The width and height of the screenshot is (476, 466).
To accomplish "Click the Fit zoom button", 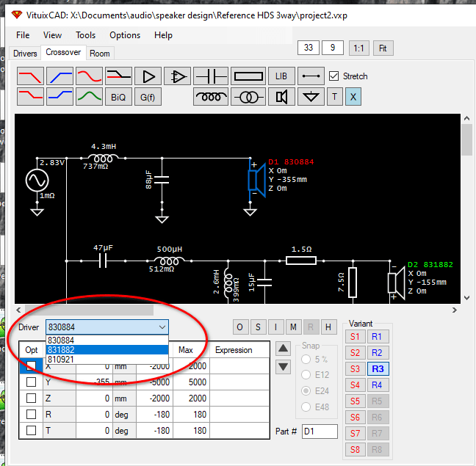I will pos(383,48).
